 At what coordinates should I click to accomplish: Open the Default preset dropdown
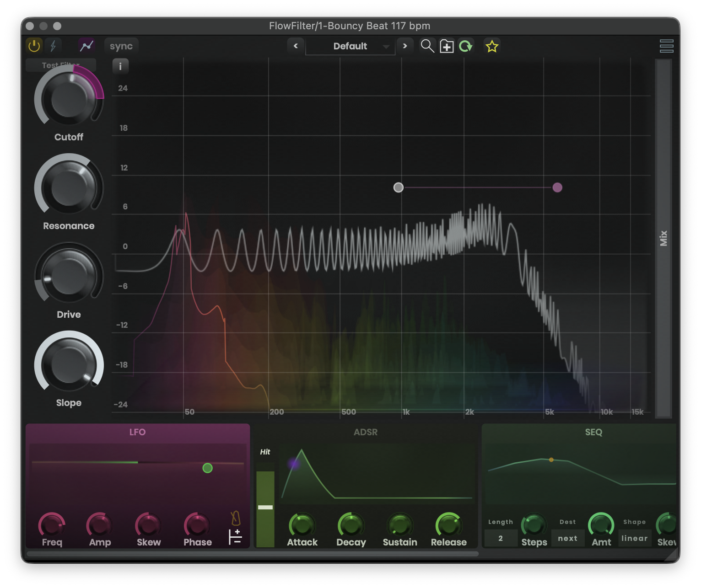[x=350, y=46]
